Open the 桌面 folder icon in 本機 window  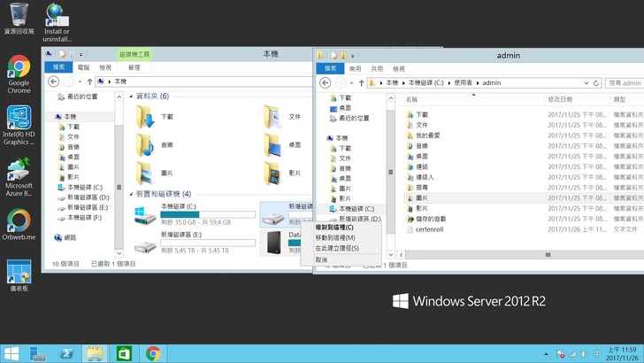(272, 145)
